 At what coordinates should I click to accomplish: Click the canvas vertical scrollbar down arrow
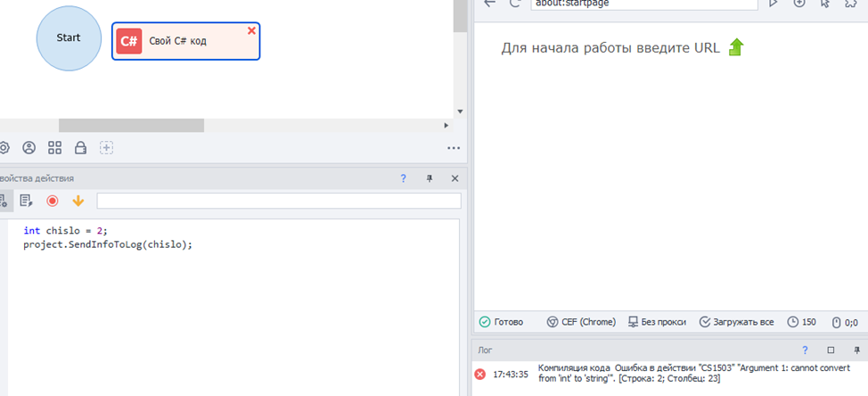coord(460,111)
